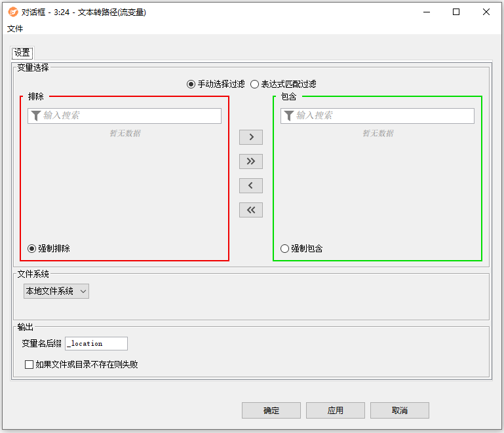Tick the 如果文件或目录不存在则失败 checkbox
The image size is (504, 433).
[x=29, y=364]
